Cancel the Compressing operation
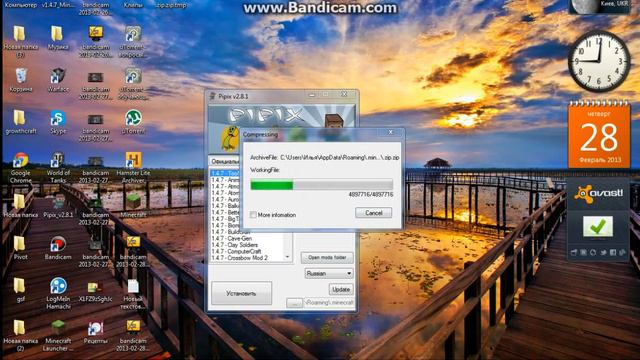The image size is (640, 360). (373, 213)
